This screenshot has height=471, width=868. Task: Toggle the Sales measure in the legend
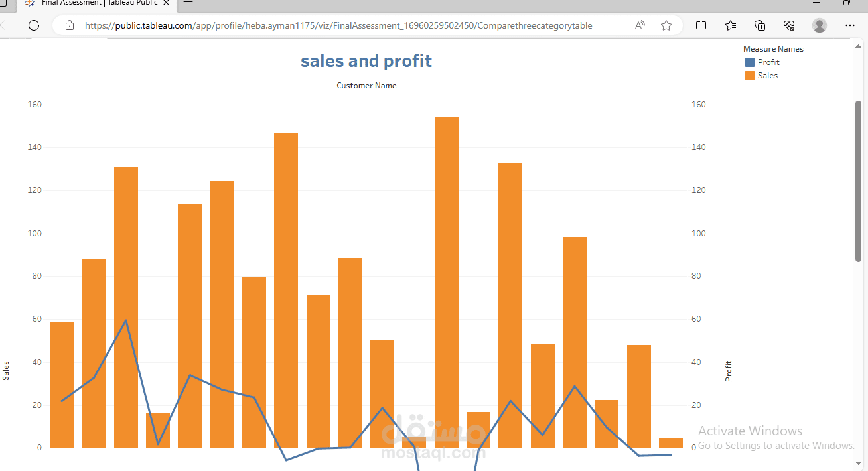coord(762,75)
